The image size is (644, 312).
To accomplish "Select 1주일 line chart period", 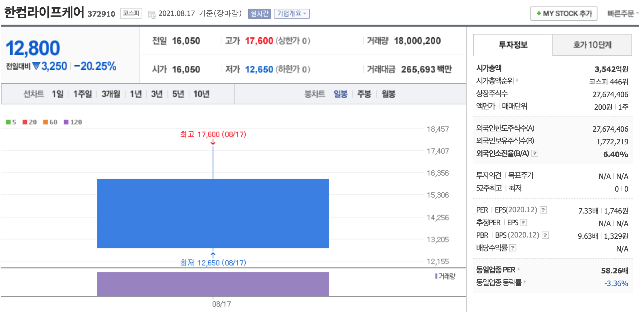I will [x=82, y=94].
